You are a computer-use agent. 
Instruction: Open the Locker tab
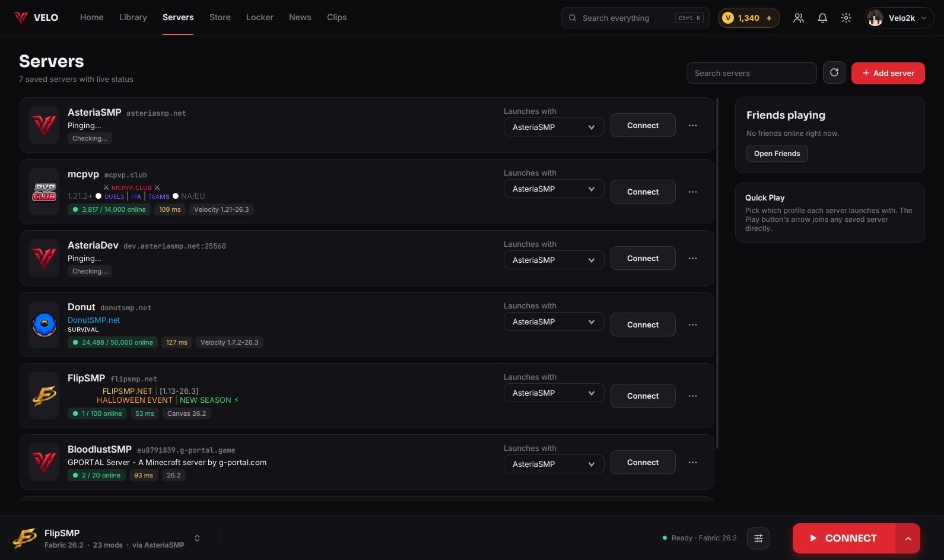coord(260,17)
